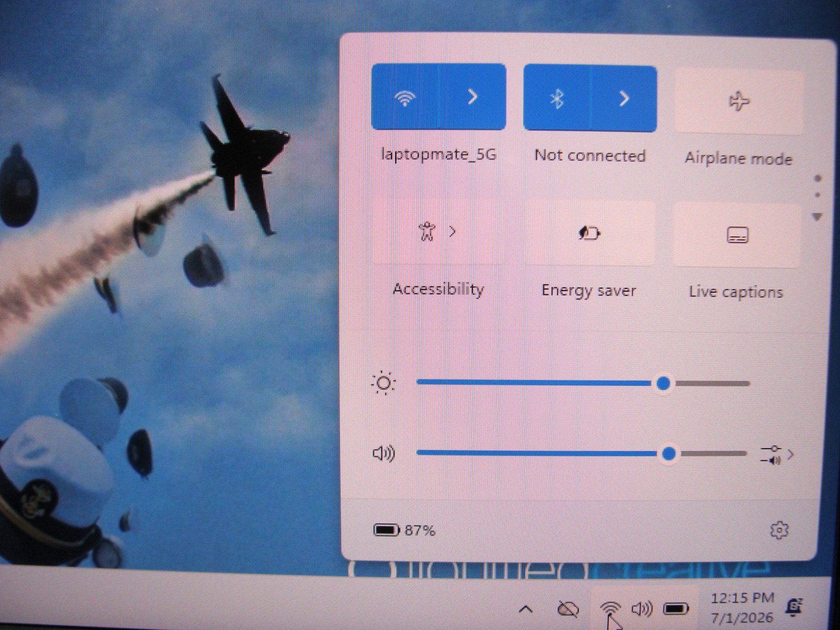Click the brightness sun icon
Image resolution: width=840 pixels, height=630 pixels.
tap(383, 383)
